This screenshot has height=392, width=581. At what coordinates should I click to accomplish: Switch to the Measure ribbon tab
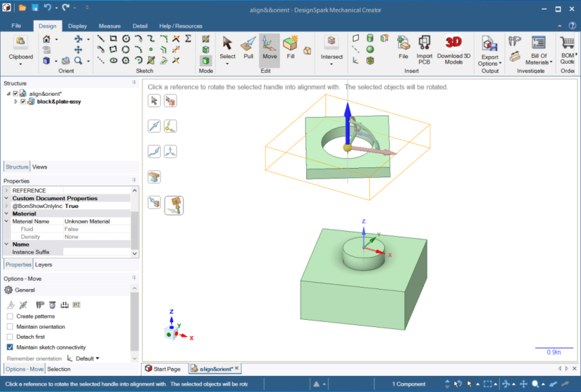109,26
